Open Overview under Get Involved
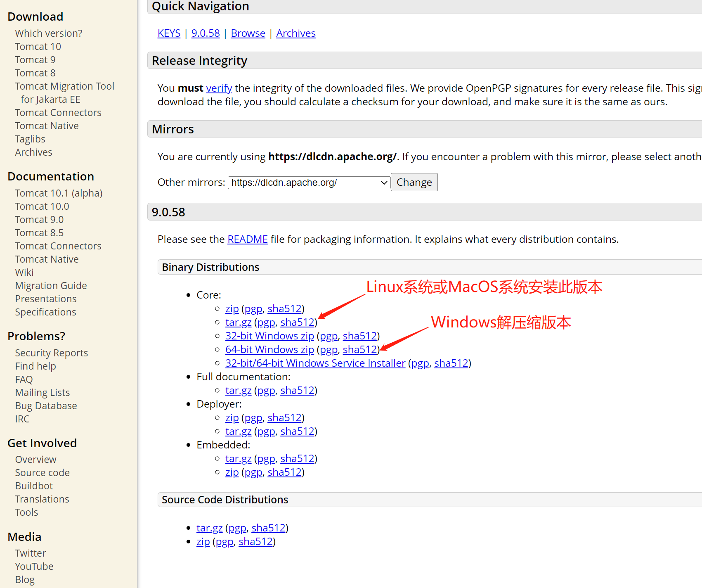 (x=36, y=460)
